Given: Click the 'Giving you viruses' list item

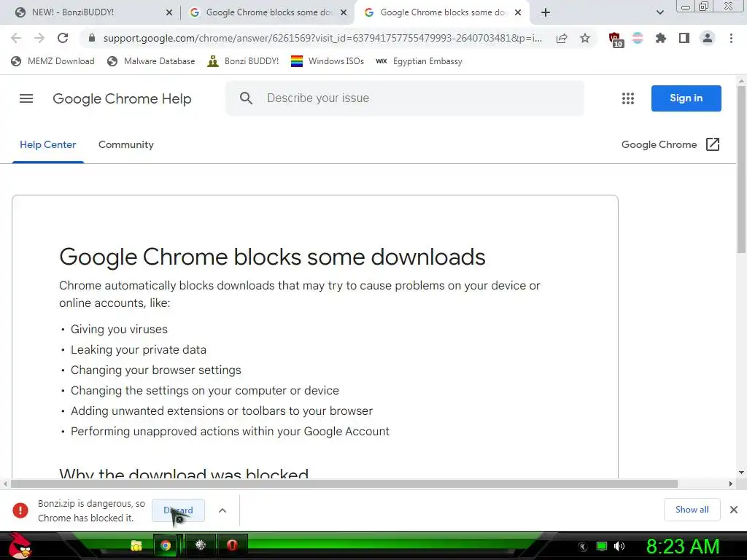Looking at the screenshot, I should pos(119,329).
